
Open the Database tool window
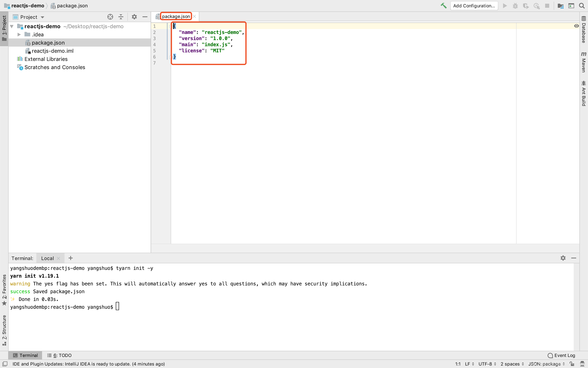584,29
